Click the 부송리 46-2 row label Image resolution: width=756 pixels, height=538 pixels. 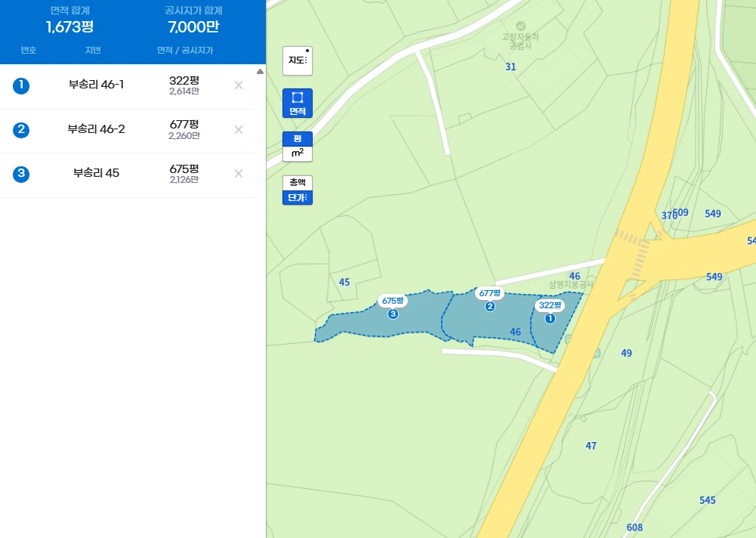click(x=97, y=128)
